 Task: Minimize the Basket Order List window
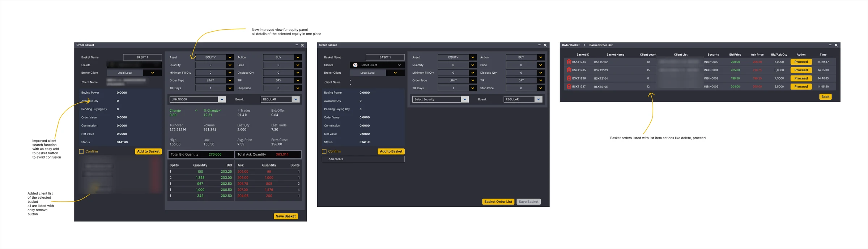830,45
